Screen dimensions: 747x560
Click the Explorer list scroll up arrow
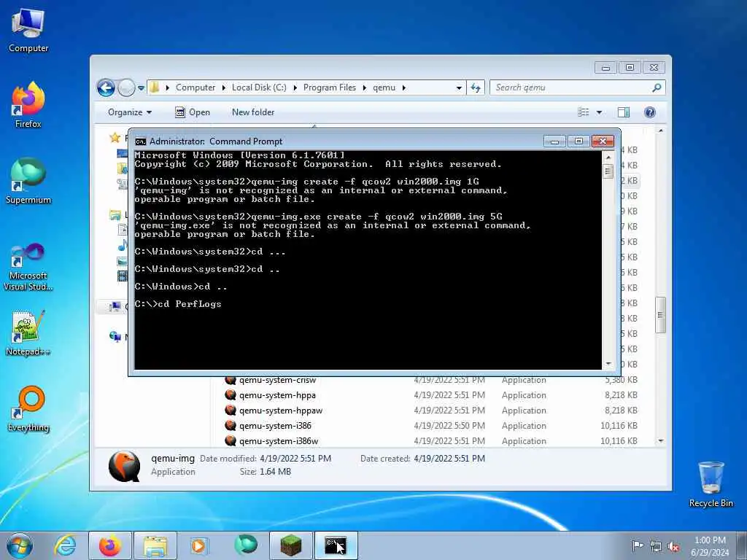pos(660,131)
